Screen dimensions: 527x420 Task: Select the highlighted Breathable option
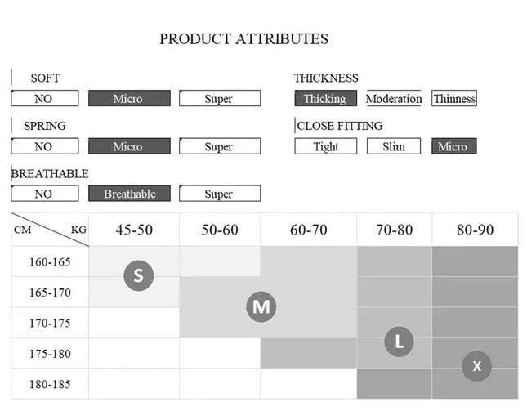coord(129,194)
